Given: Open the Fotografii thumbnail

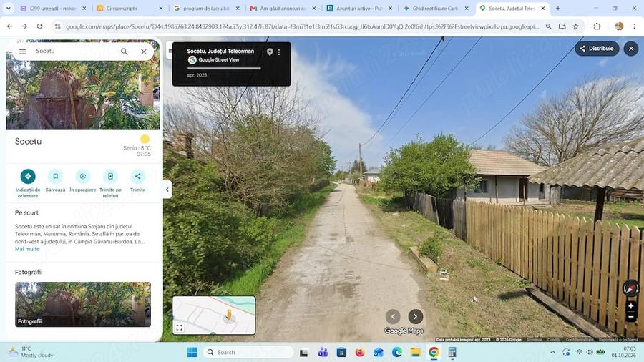Looking at the screenshot, I should tap(83, 304).
